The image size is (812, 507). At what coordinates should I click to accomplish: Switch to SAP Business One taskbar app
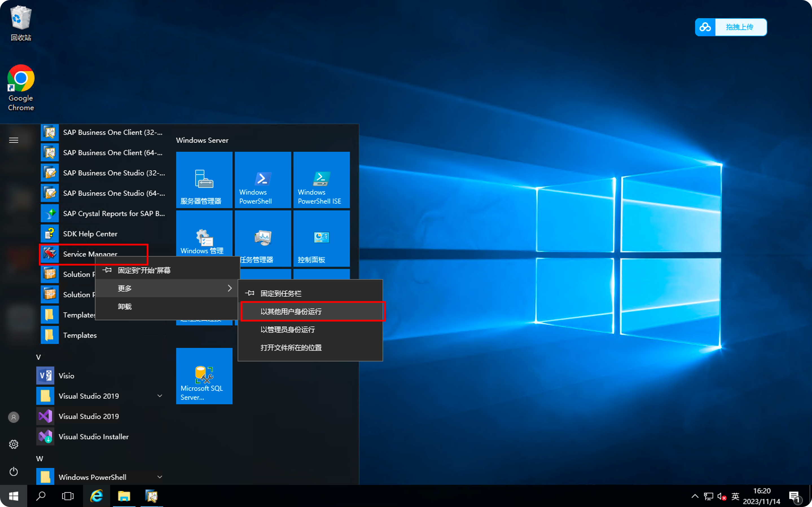(x=151, y=496)
